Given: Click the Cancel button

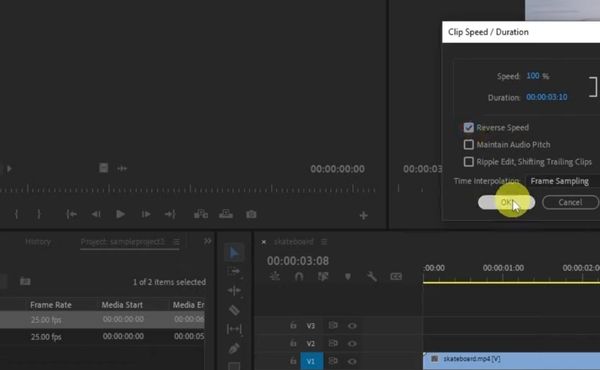Looking at the screenshot, I should [x=570, y=202].
